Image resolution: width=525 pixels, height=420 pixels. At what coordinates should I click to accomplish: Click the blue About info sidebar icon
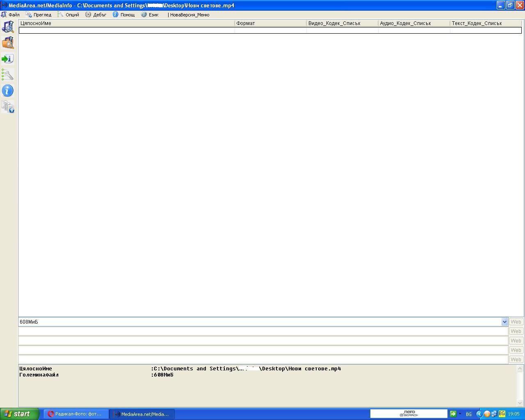pyautogui.click(x=8, y=91)
